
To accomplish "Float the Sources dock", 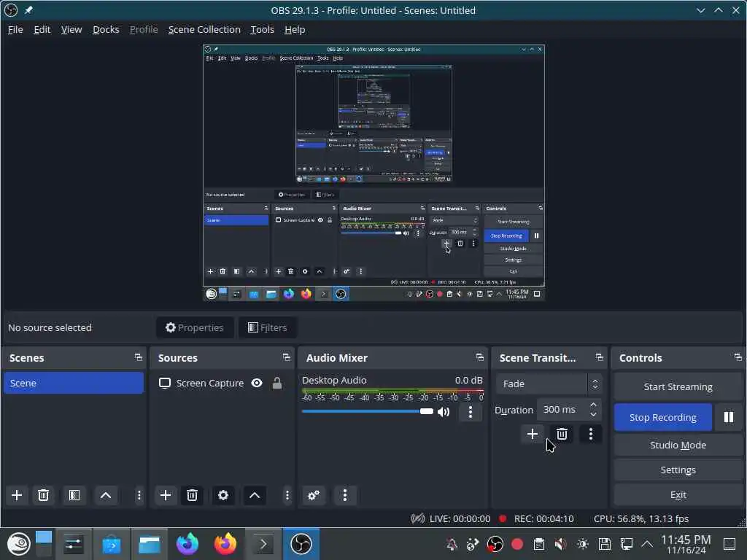I will [286, 357].
